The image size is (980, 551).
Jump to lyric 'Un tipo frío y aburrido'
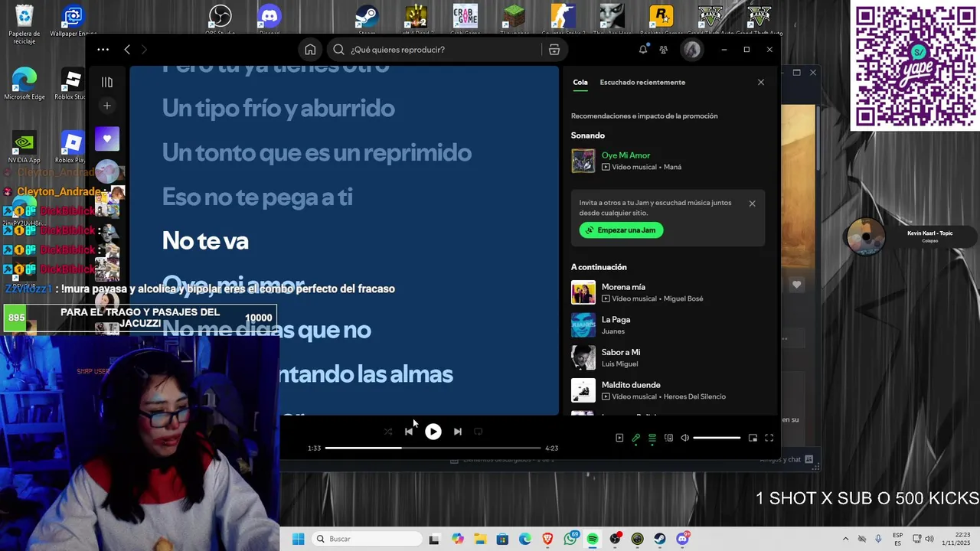(x=279, y=108)
